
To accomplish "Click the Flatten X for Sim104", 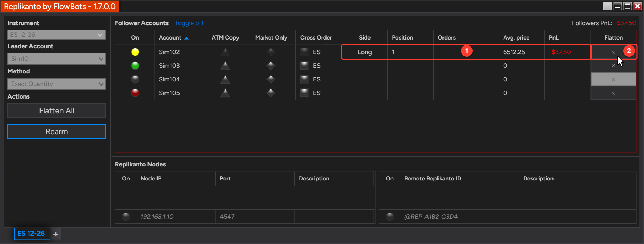I will click(x=613, y=79).
